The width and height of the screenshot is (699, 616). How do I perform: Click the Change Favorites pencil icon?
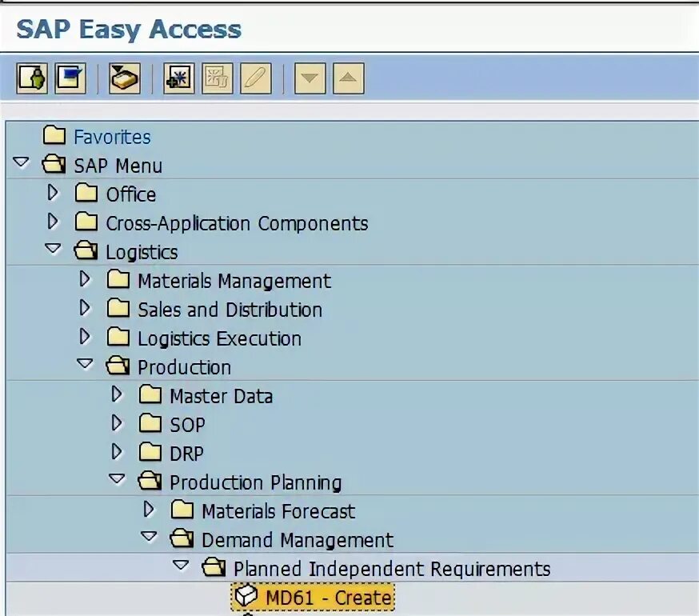point(255,78)
